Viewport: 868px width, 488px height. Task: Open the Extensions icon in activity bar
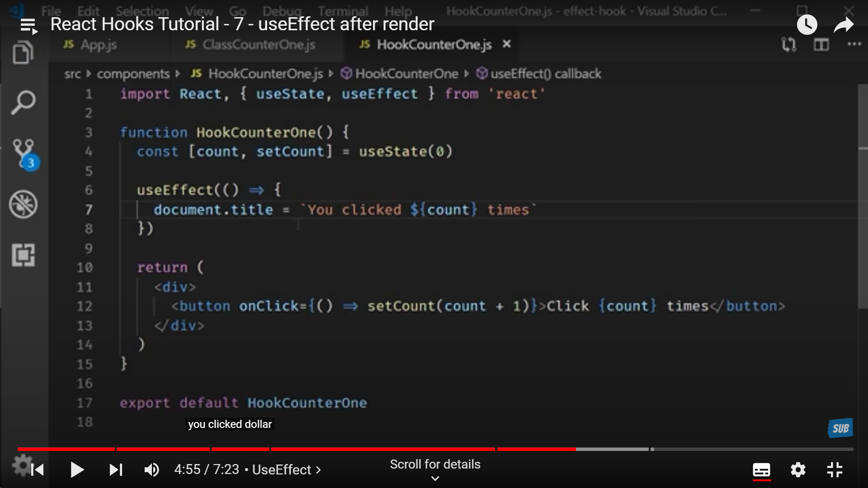[x=23, y=255]
